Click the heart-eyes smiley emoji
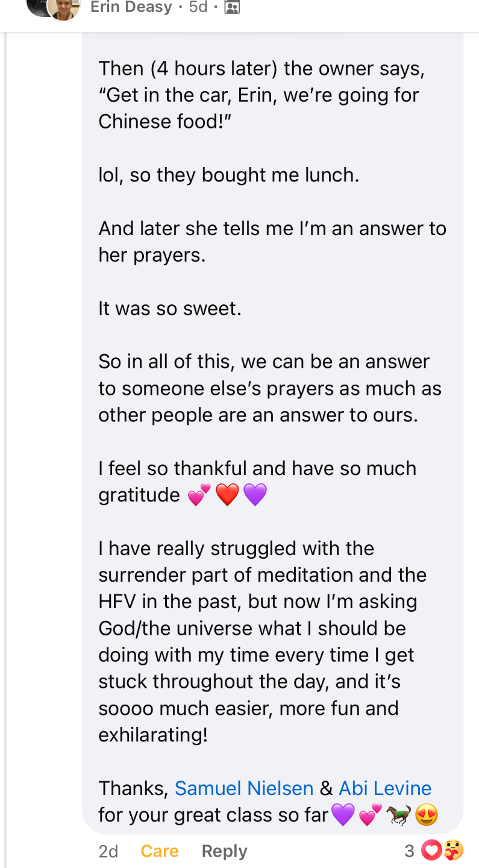Viewport: 479px width, 868px height. click(x=426, y=816)
